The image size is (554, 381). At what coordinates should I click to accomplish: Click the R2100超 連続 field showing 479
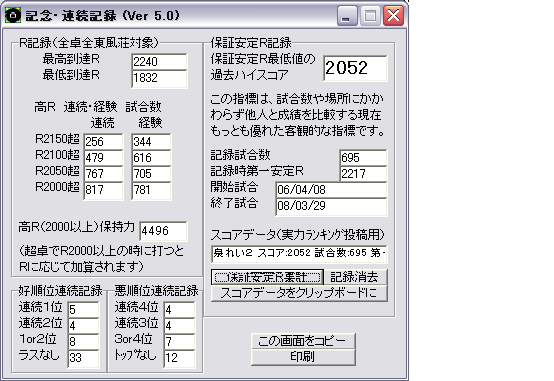coord(103,158)
